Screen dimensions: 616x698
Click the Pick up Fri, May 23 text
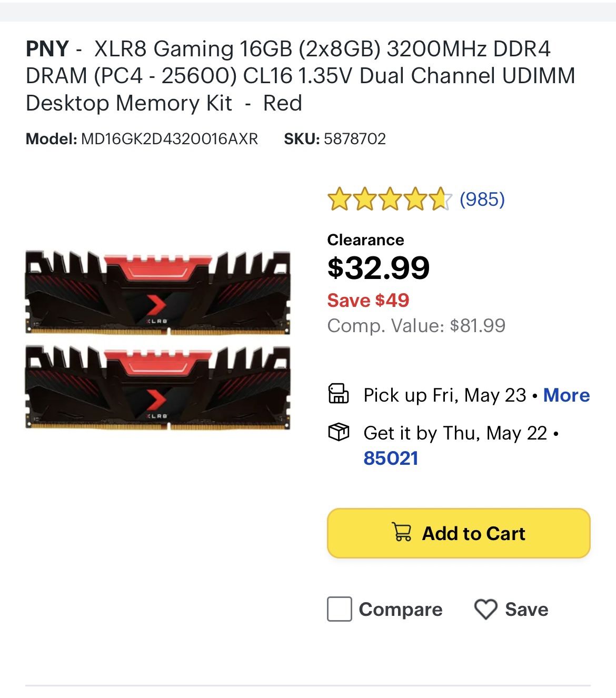[x=444, y=395]
